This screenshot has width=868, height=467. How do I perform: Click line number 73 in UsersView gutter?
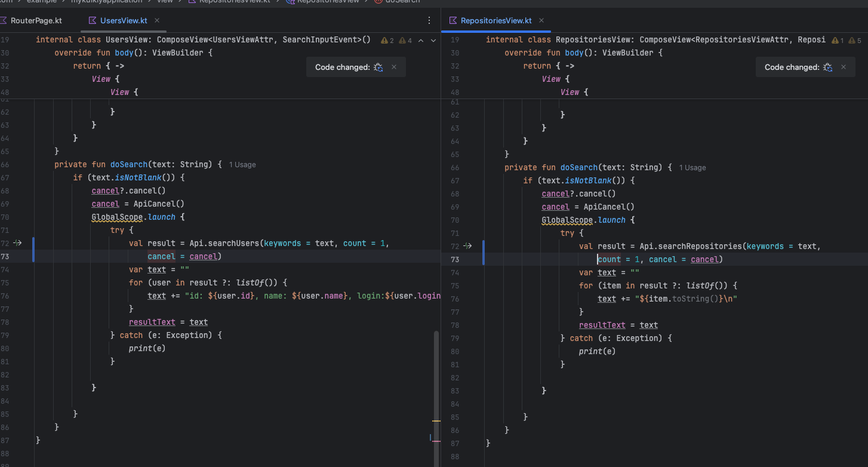tap(5, 256)
